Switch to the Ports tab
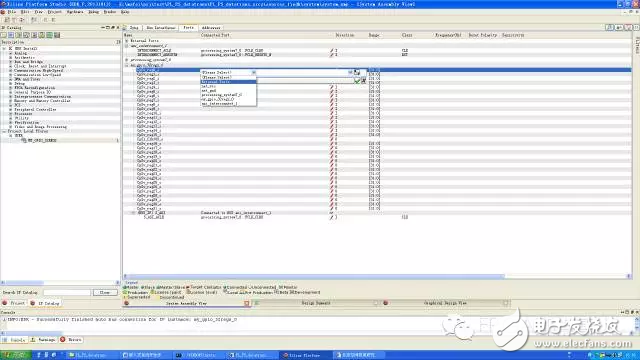 188,28
